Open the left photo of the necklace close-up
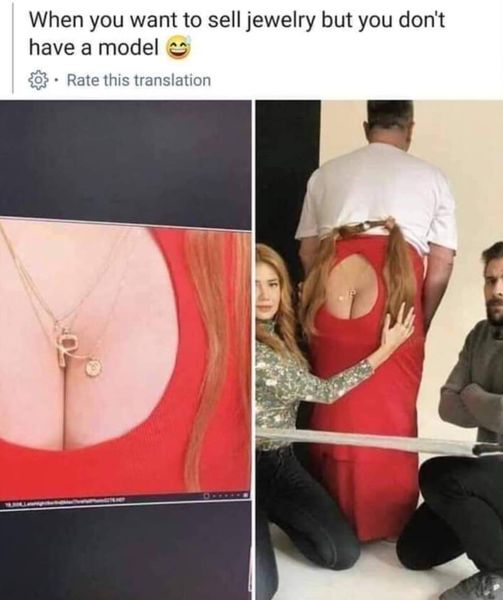 click(x=125, y=350)
